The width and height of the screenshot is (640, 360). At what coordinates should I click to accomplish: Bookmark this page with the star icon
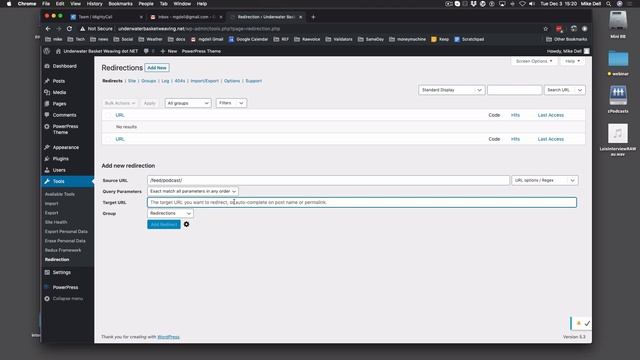pos(546,29)
